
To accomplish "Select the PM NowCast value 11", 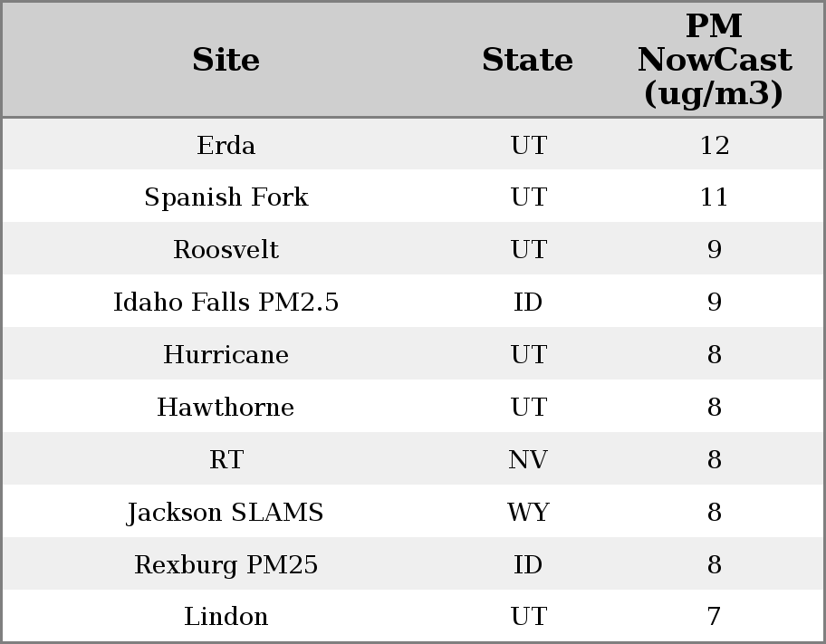I will [714, 197].
